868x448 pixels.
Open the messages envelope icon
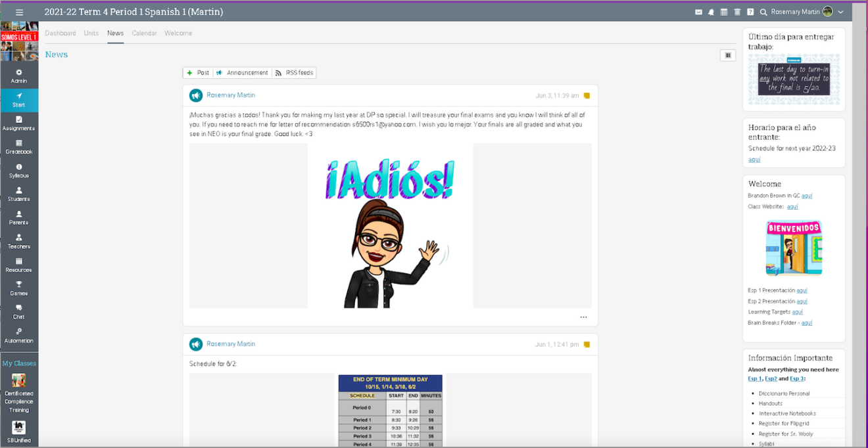tap(699, 12)
